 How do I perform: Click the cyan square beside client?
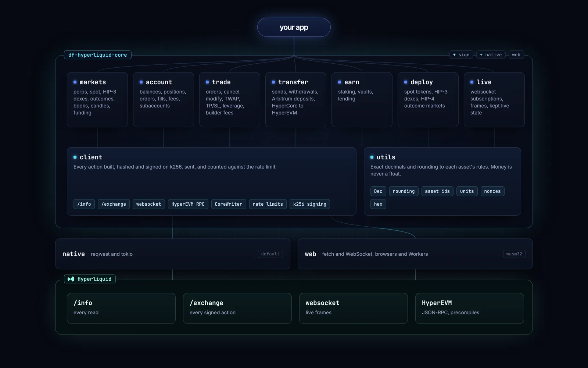(x=75, y=157)
